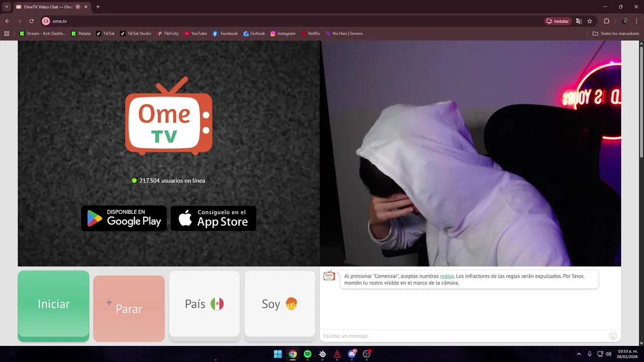Click the ome.tv address bar

[292, 21]
